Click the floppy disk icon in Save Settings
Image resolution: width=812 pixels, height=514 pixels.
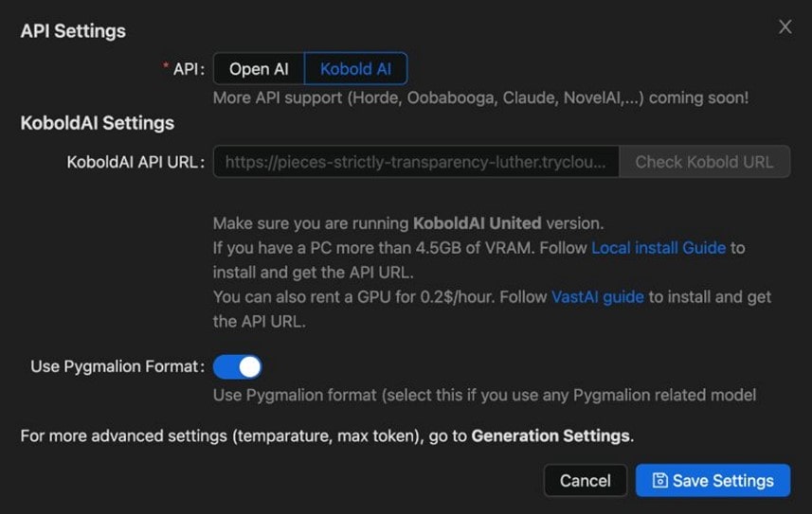660,481
